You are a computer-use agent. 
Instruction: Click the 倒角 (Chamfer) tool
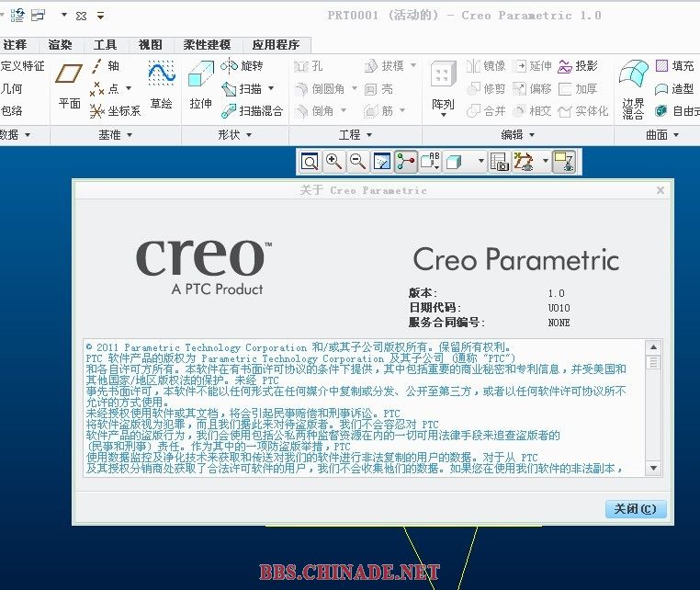pyautogui.click(x=315, y=110)
